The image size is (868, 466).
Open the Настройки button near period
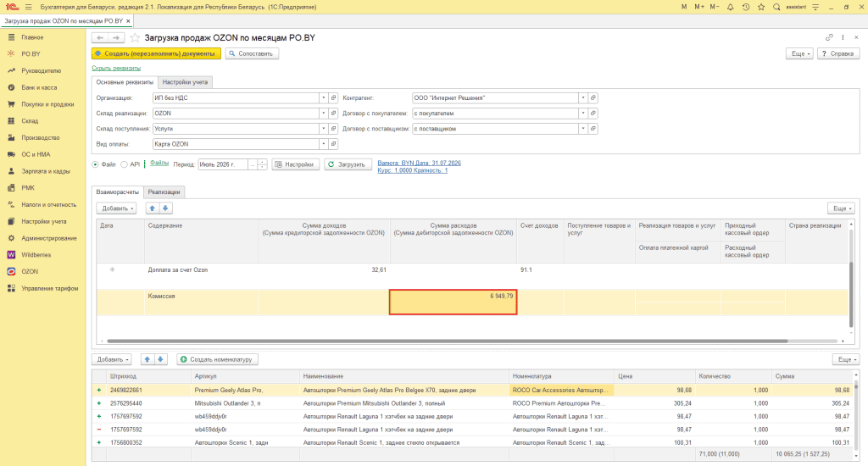point(296,164)
